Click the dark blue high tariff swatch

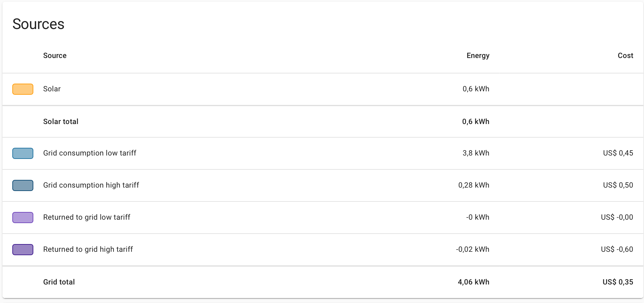pyautogui.click(x=23, y=185)
